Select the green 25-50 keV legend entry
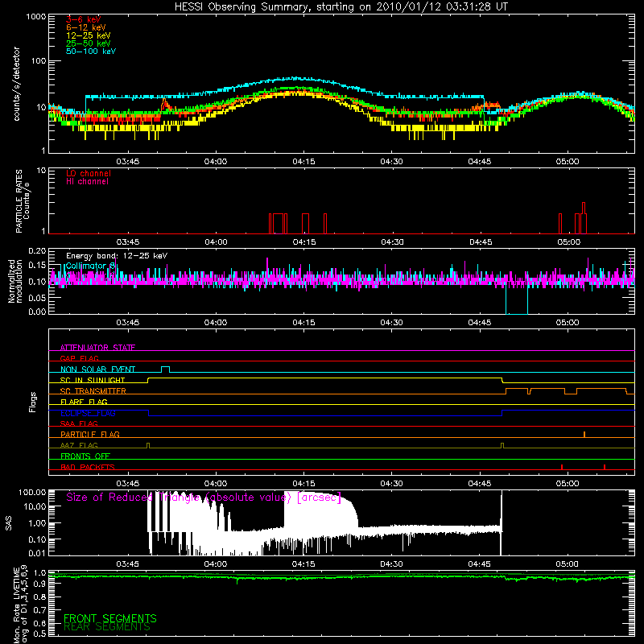The image size is (644, 644). point(89,43)
